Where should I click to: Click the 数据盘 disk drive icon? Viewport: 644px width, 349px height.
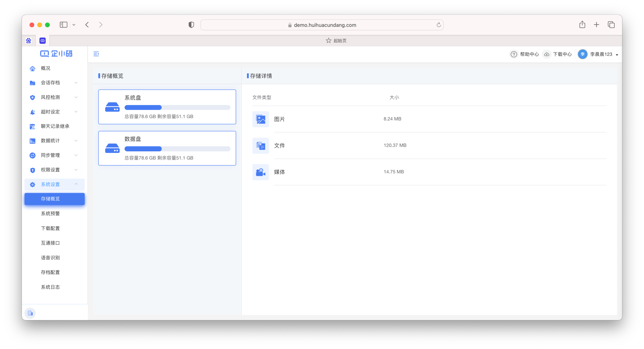tap(112, 149)
